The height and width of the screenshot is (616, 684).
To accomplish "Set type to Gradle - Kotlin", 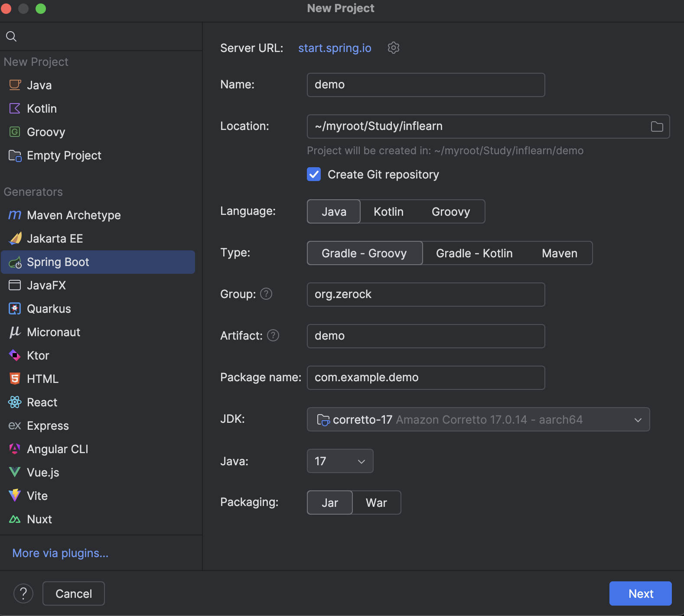I will click(x=474, y=253).
